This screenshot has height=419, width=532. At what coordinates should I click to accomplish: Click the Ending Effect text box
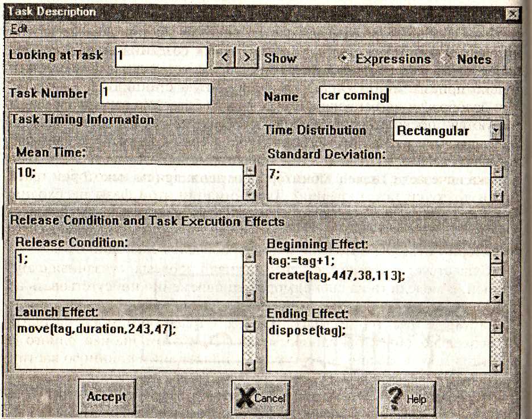point(379,346)
